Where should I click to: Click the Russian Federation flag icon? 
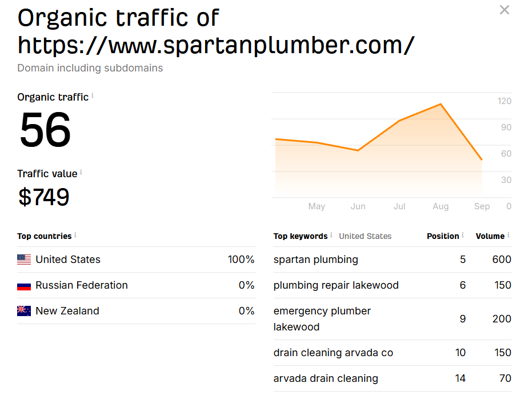pyautogui.click(x=24, y=285)
